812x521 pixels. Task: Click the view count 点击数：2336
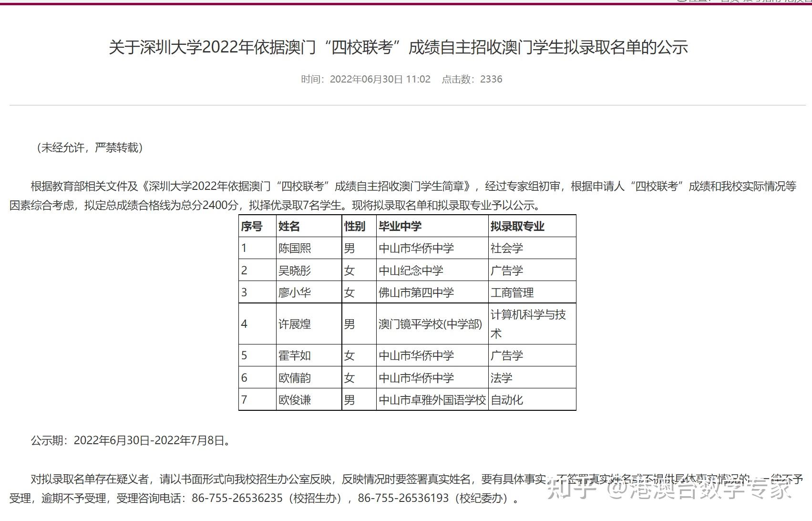(472, 79)
